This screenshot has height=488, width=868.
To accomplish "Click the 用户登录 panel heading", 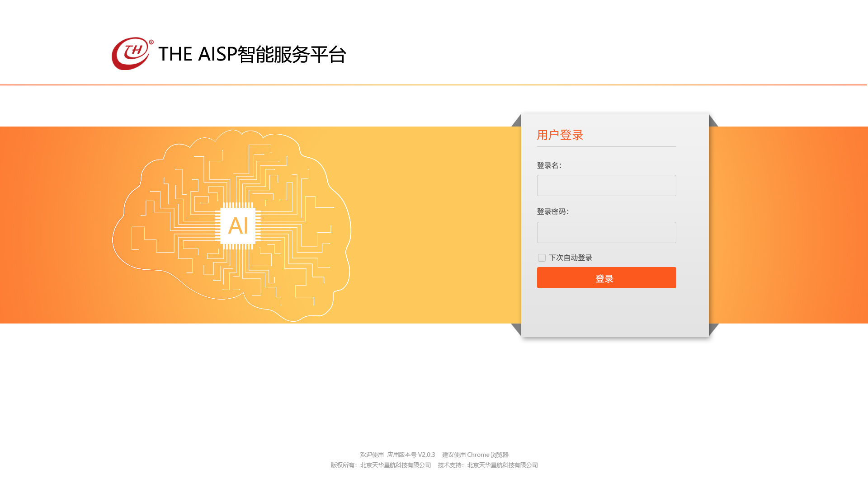I will tap(560, 135).
